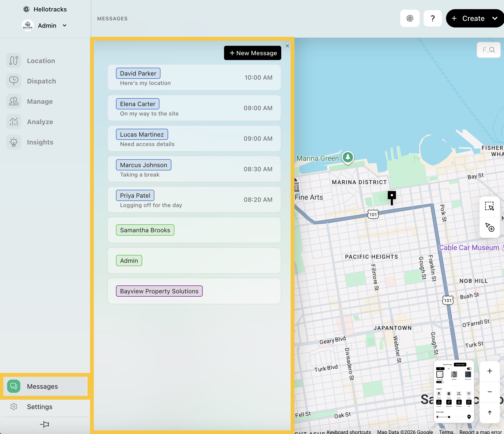Expand the map search field

tap(488, 50)
